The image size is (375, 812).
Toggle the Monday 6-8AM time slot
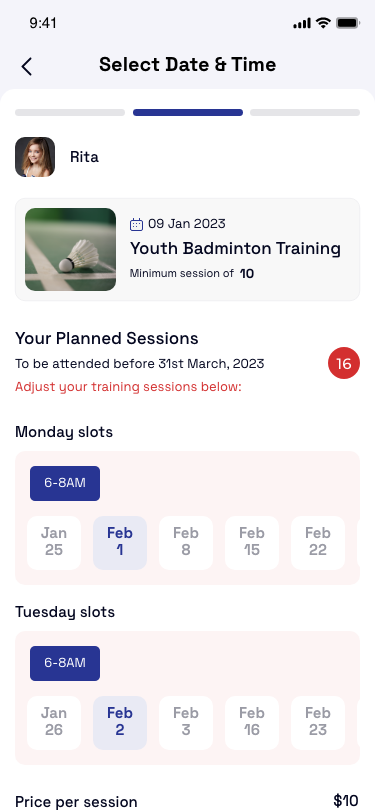click(65, 483)
